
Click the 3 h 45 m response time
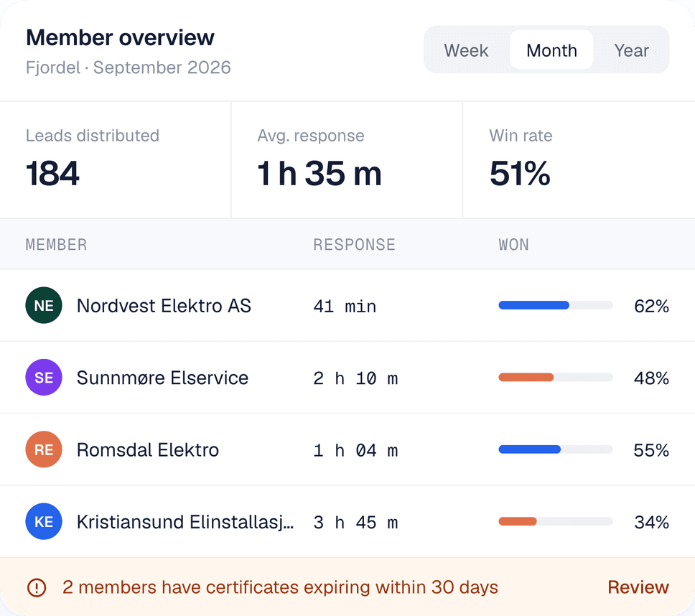click(x=355, y=523)
